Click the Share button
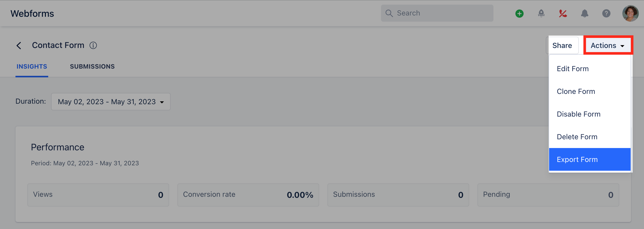Screen dimensions: 644x229 pyautogui.click(x=562, y=45)
